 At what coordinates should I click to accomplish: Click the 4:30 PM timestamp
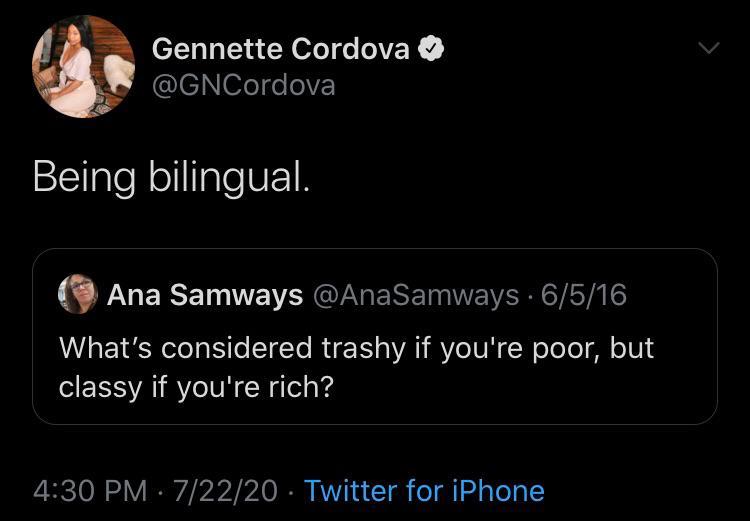(91, 491)
